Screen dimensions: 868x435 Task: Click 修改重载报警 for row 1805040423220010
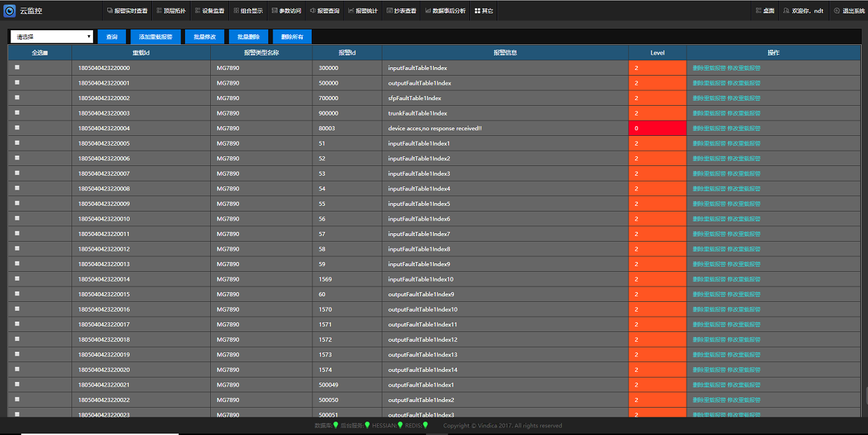click(x=744, y=219)
